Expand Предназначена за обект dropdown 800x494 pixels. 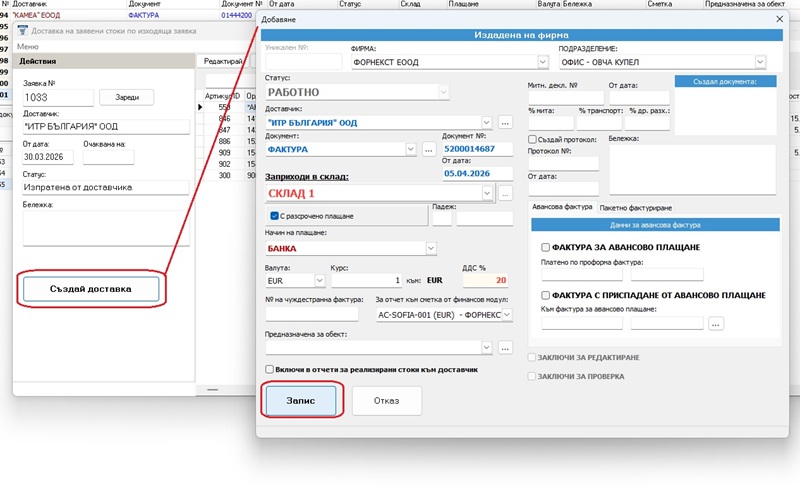(486, 348)
